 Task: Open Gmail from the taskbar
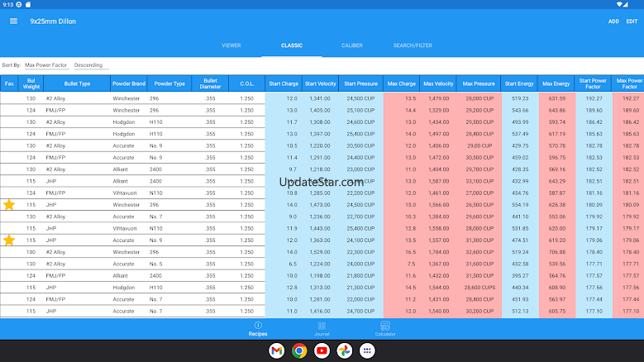point(277,351)
